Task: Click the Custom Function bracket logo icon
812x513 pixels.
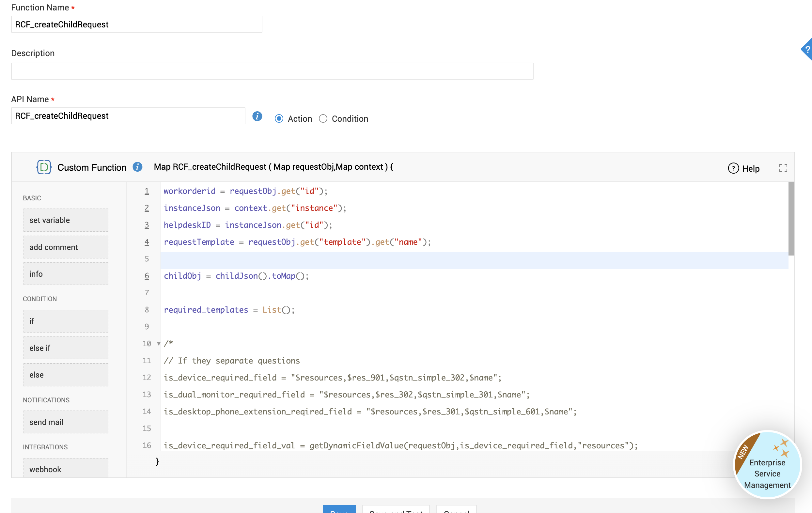Action: 44,167
